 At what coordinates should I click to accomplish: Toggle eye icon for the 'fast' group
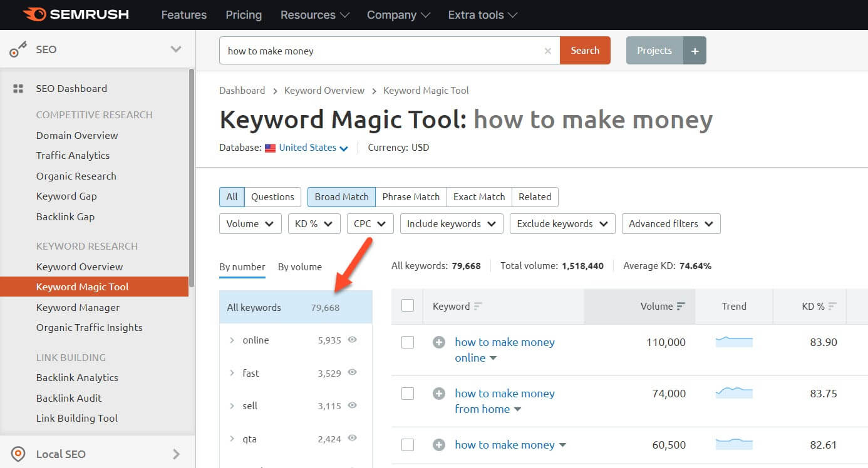(353, 373)
